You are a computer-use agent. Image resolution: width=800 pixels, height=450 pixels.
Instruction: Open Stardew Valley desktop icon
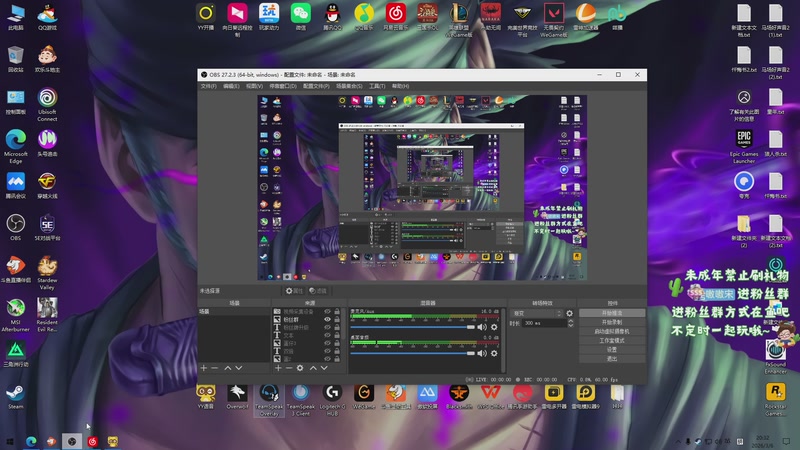pyautogui.click(x=47, y=273)
